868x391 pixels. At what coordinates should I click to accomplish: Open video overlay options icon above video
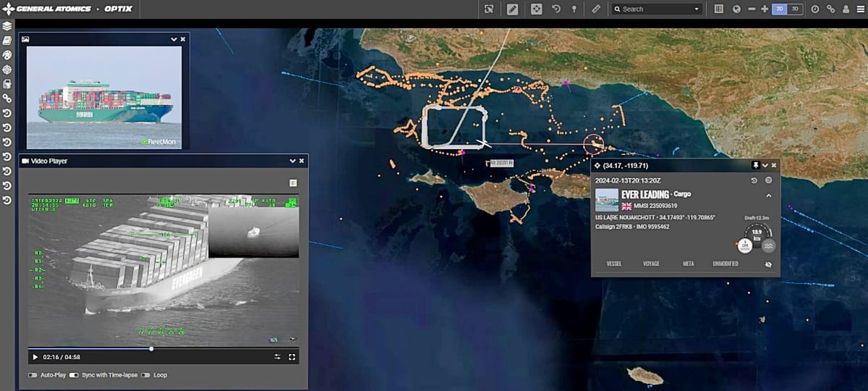(x=293, y=183)
